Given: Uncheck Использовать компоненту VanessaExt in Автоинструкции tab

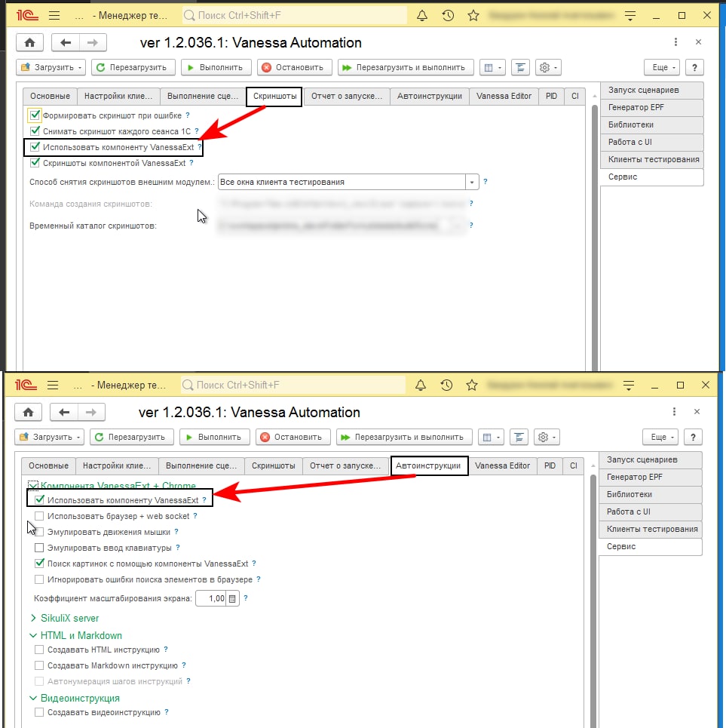Looking at the screenshot, I should (x=39, y=499).
